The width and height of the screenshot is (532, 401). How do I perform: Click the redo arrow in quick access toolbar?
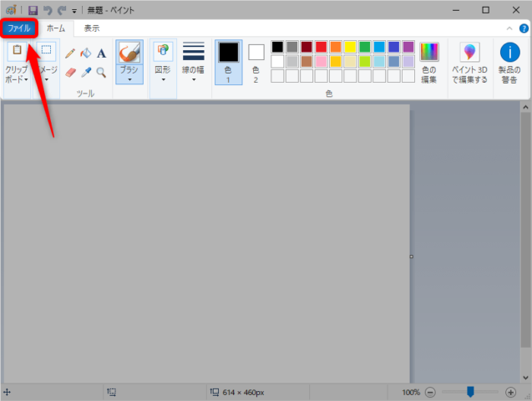[62, 10]
